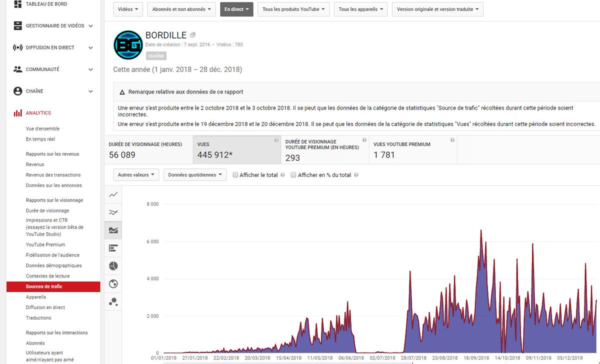Open Revenus des transactions report
The width and height of the screenshot is (600, 364).
[x=53, y=175]
